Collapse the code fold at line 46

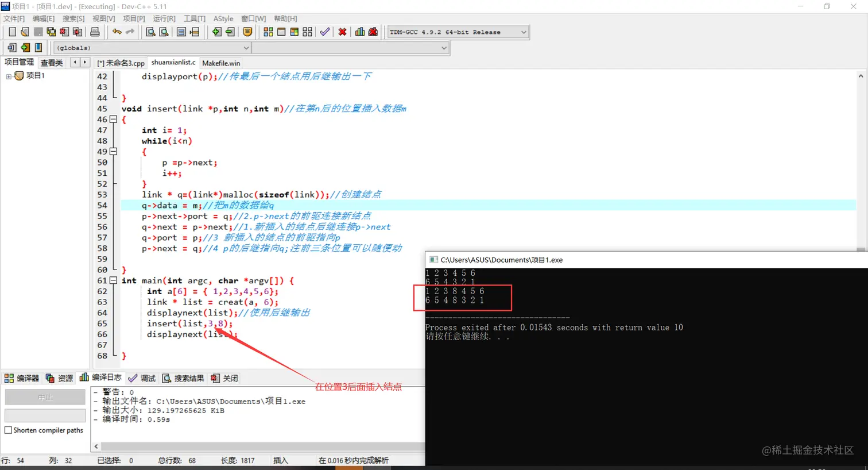pos(113,120)
